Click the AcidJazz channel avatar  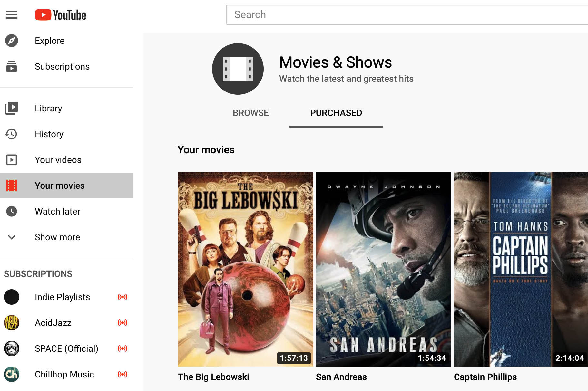click(x=12, y=323)
